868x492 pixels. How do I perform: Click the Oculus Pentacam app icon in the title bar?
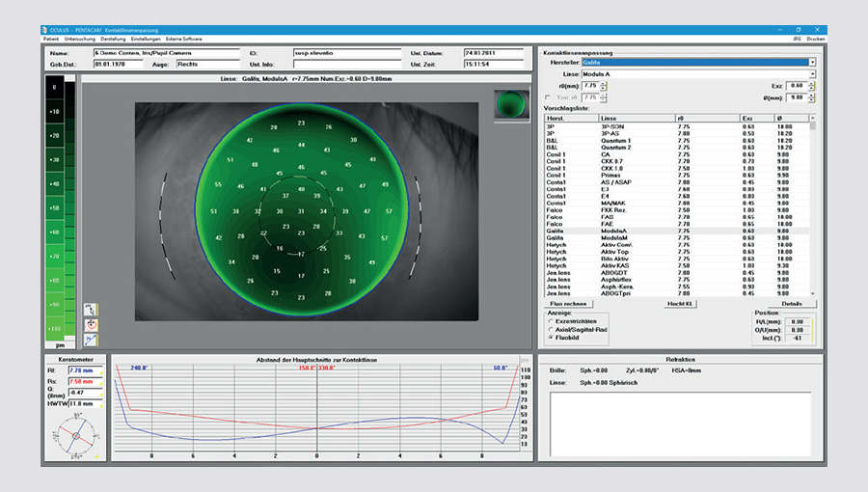click(x=44, y=30)
